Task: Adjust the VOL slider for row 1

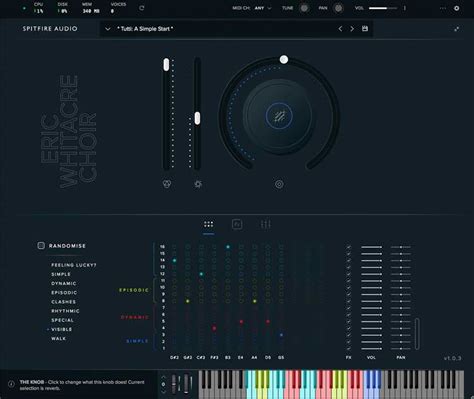Action: pos(371,348)
